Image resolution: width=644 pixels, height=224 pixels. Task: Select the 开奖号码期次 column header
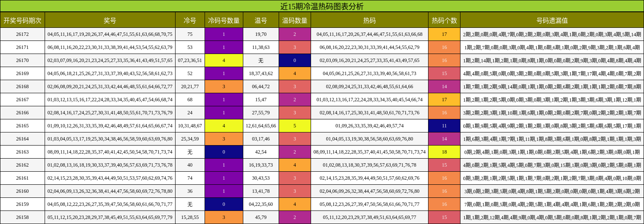[22, 20]
